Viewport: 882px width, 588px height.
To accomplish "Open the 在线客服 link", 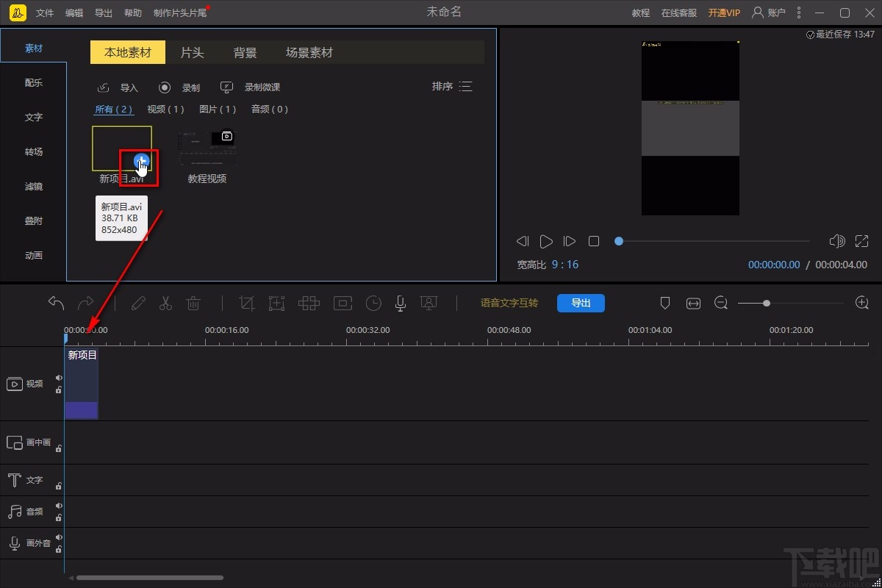I will pos(679,13).
